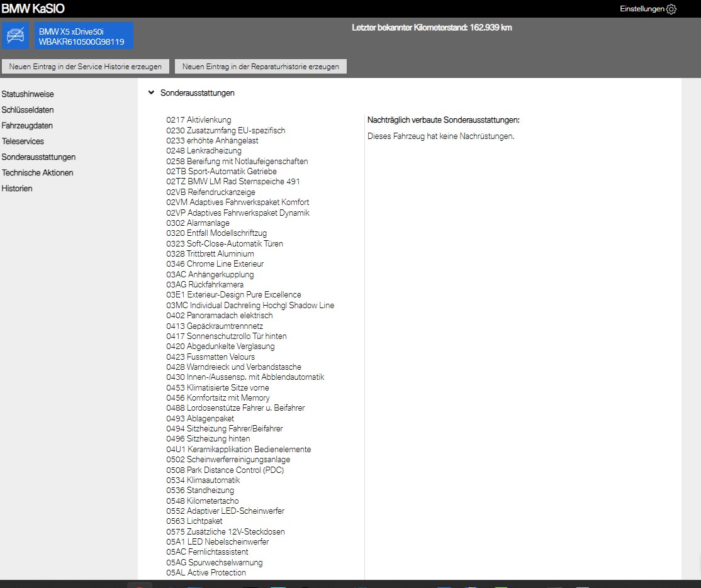This screenshot has width=701, height=588.
Task: Select the 0536 Standheizung entry
Action: (x=200, y=490)
